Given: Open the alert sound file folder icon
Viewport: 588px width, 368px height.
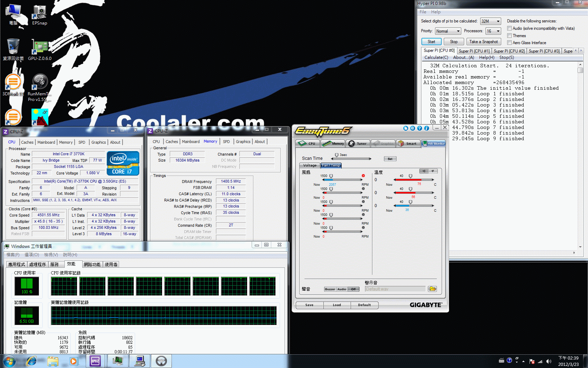Looking at the screenshot, I should [x=433, y=289].
